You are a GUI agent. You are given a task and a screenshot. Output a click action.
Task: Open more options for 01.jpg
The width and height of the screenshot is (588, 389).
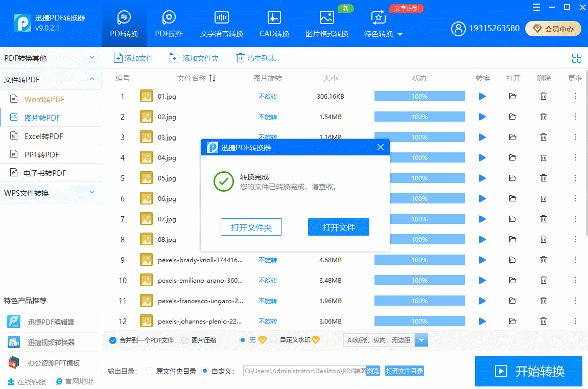tap(575, 97)
